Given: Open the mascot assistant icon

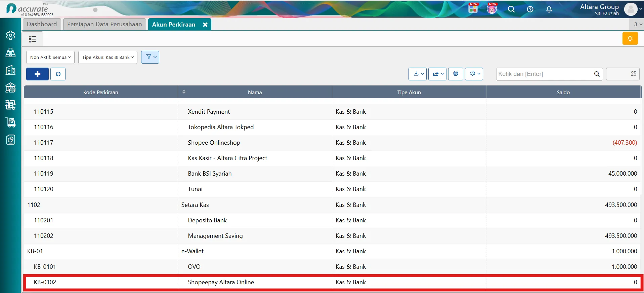Looking at the screenshot, I should pos(492,9).
